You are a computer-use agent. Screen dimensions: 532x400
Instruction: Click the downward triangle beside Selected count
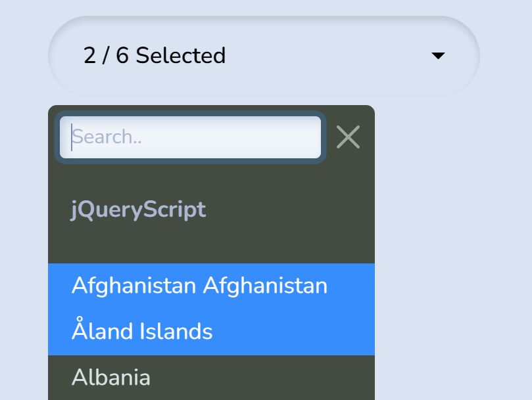tap(438, 56)
